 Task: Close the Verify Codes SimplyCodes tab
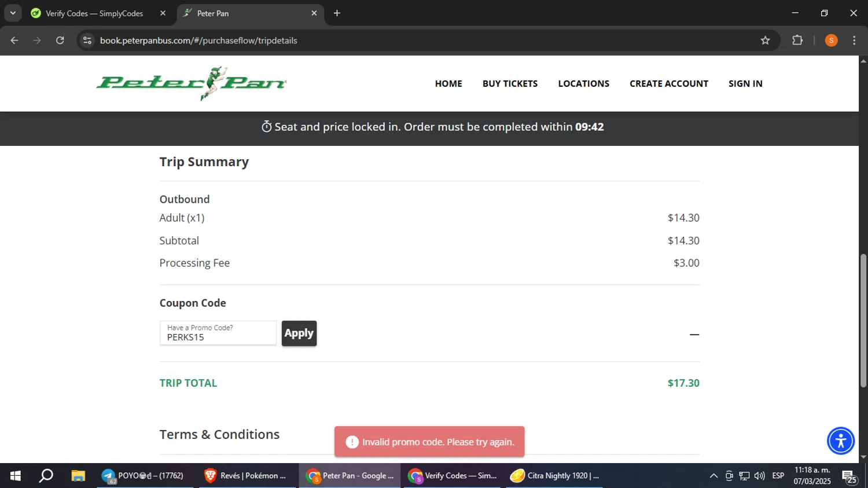click(x=163, y=13)
